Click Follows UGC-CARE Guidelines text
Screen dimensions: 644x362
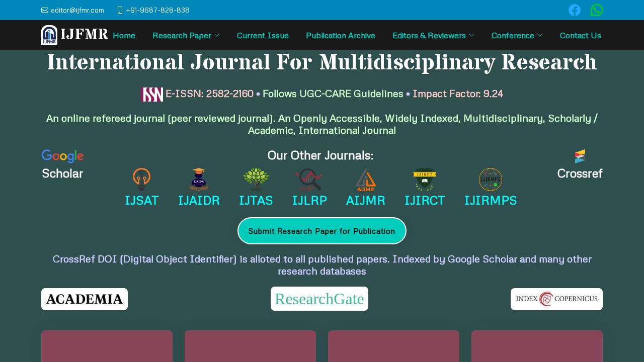click(333, 94)
